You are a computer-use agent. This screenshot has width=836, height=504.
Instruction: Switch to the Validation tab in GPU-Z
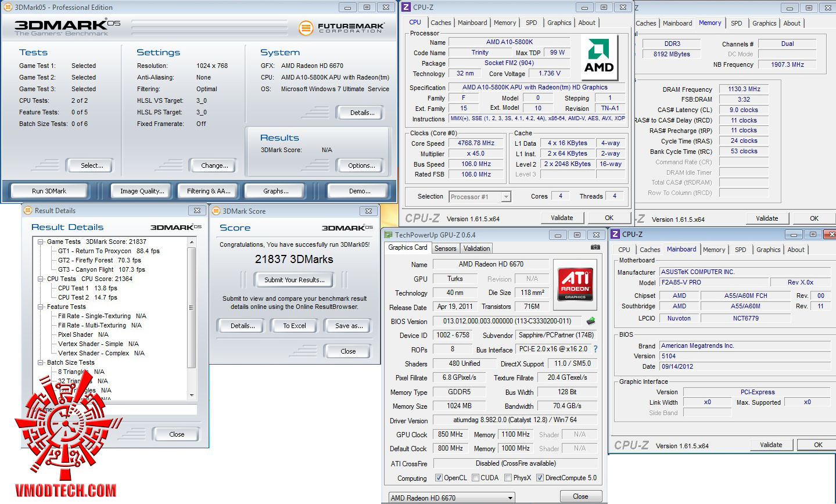tap(477, 249)
